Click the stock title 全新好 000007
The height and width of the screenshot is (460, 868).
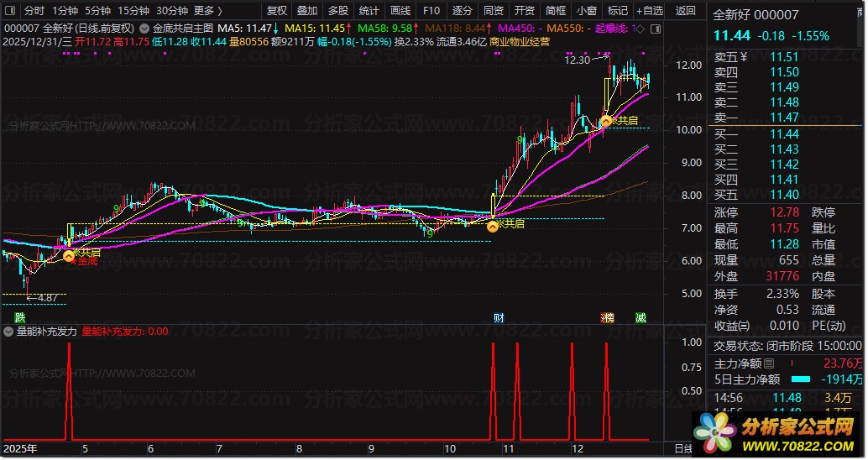[756, 15]
